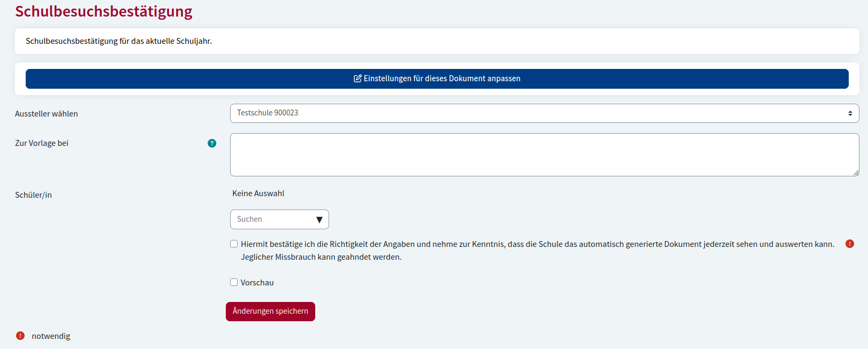The width and height of the screenshot is (868, 349).
Task: Click the edit pencil icon on the settings button
Action: tap(357, 79)
